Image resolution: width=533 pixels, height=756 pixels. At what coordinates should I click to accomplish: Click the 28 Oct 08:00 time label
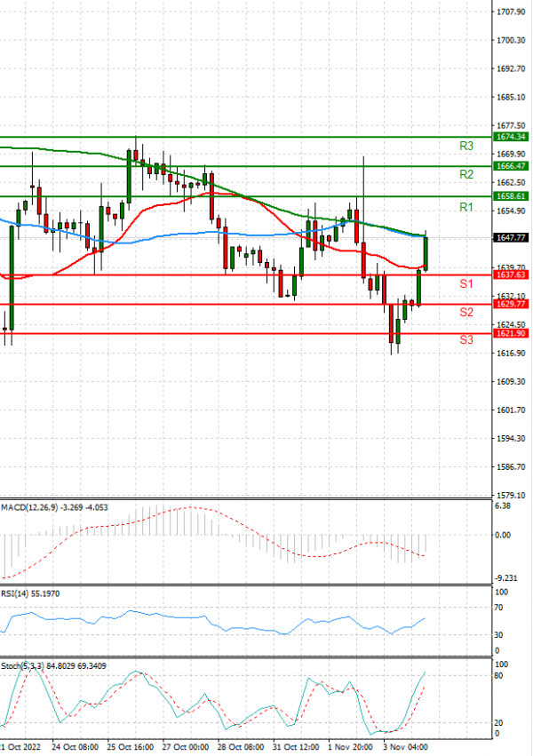241,747
